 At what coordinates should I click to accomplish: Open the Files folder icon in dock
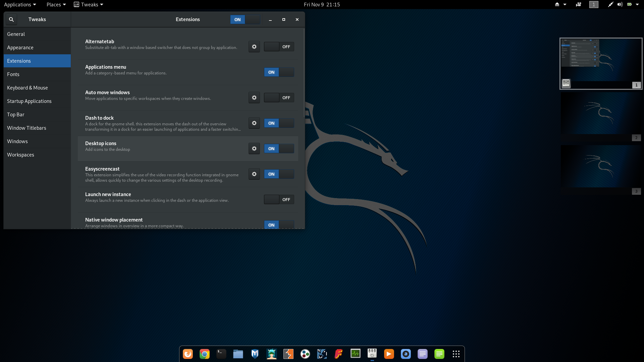click(x=238, y=354)
